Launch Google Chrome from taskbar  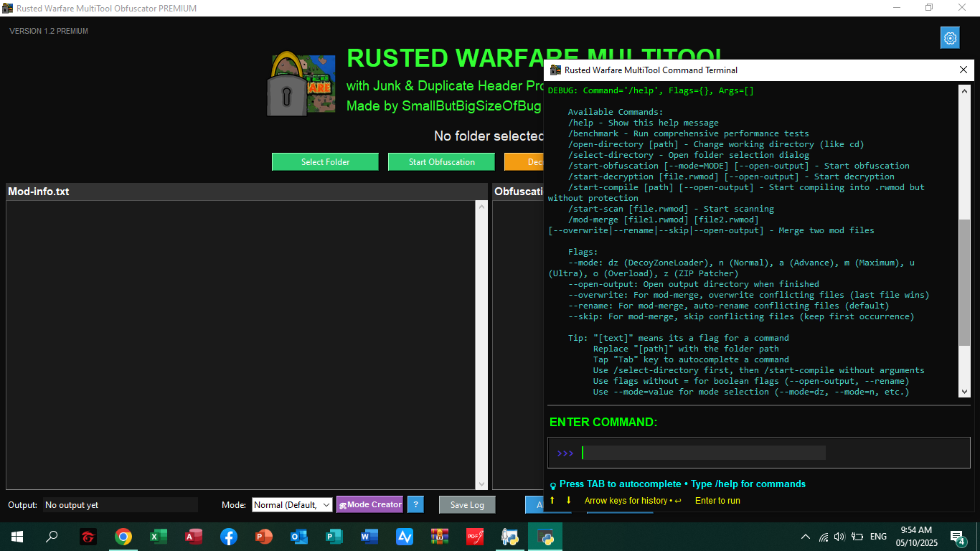tap(123, 536)
